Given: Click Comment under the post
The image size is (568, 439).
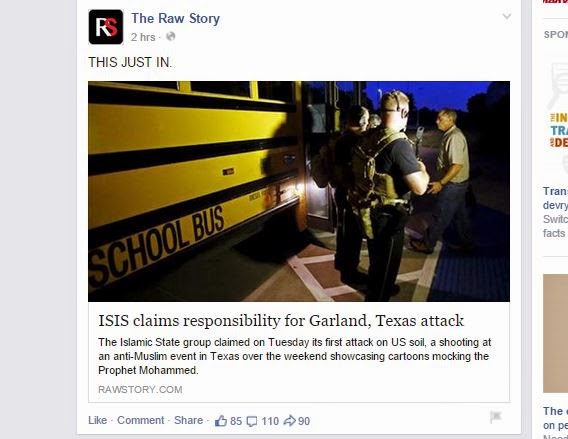Looking at the screenshot, I should [x=141, y=420].
